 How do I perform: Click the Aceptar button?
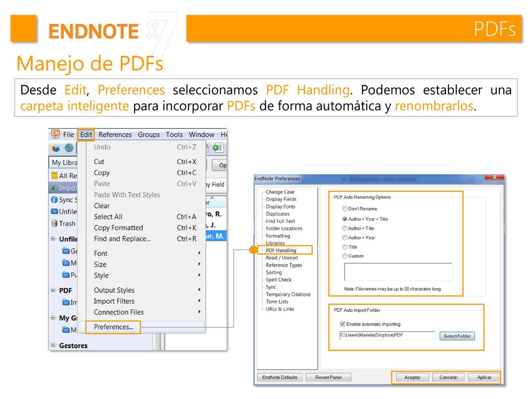[x=412, y=377]
